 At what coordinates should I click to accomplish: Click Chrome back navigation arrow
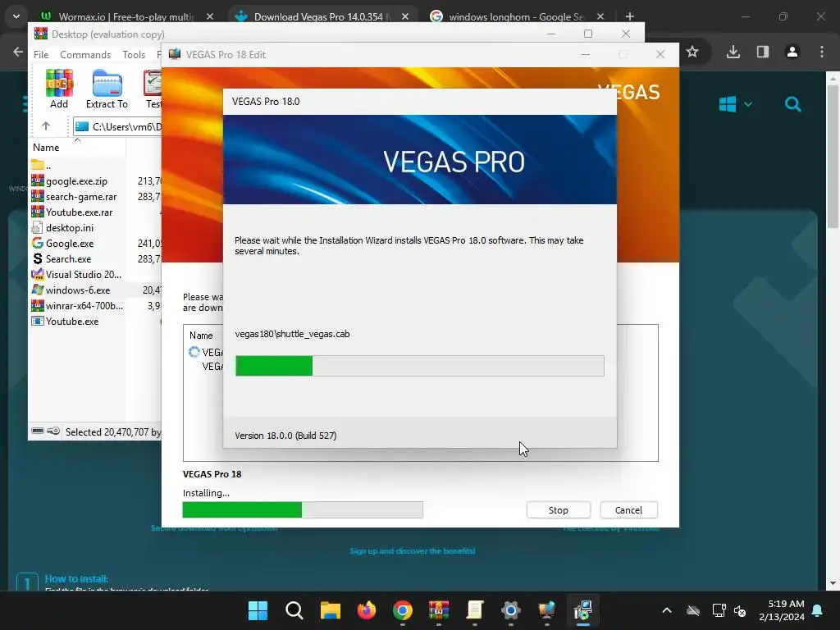[x=18, y=52]
